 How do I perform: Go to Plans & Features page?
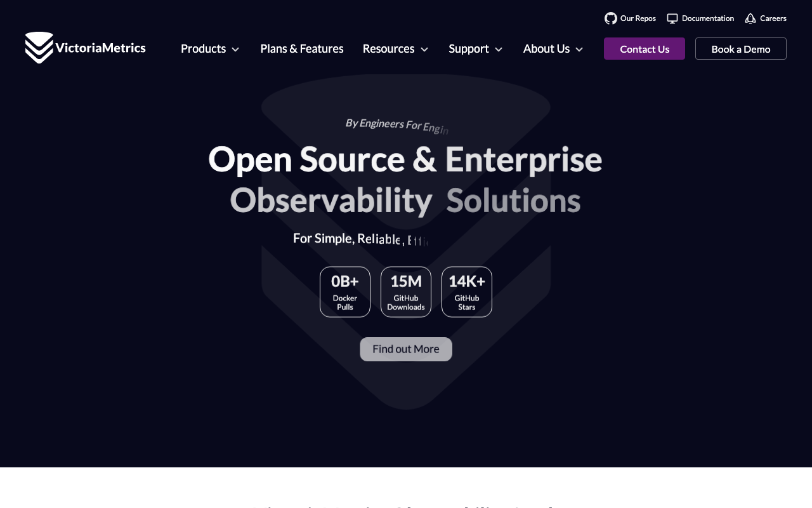(x=302, y=49)
